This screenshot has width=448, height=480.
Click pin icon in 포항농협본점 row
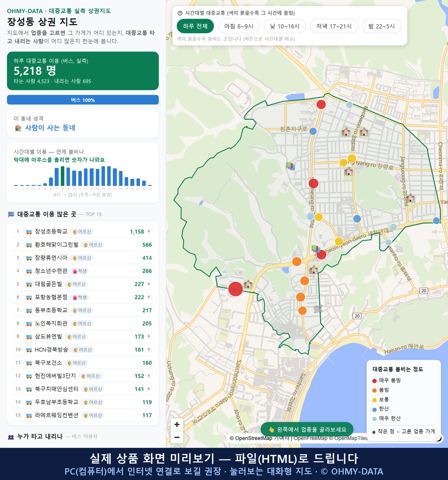pos(149,297)
